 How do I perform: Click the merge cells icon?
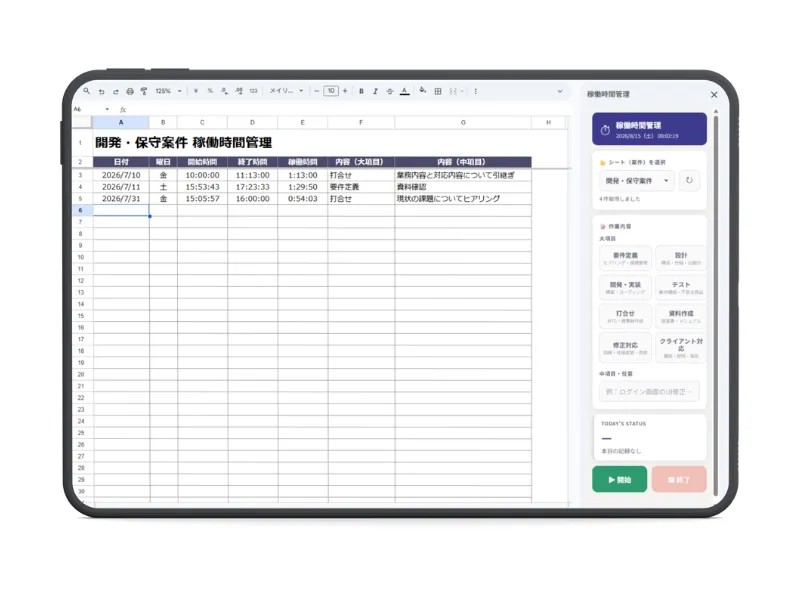453,91
